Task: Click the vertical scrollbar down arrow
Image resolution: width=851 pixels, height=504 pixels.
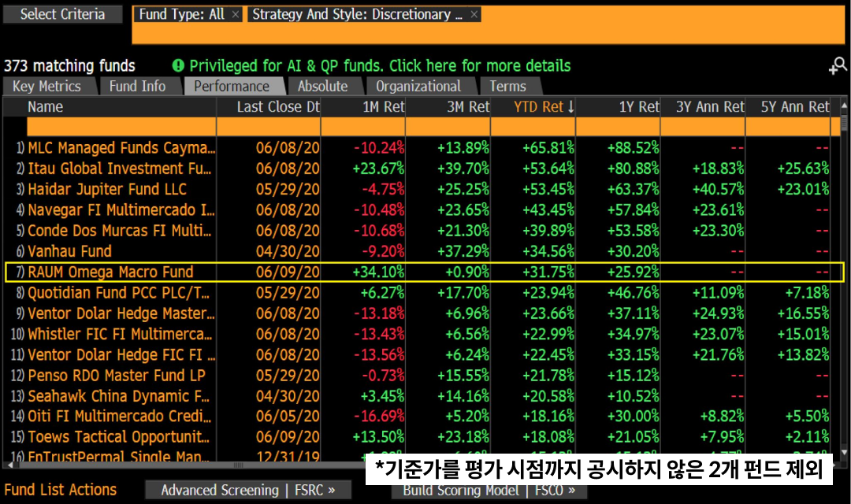Action: (x=844, y=451)
